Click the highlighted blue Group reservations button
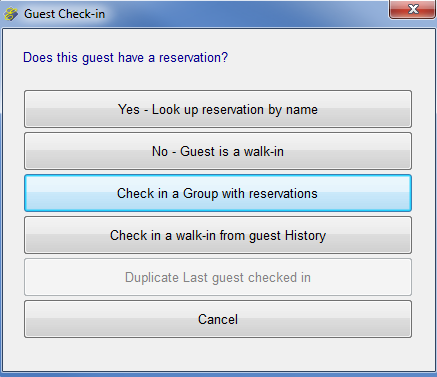Viewport: 437px width, 377px height. click(x=218, y=193)
